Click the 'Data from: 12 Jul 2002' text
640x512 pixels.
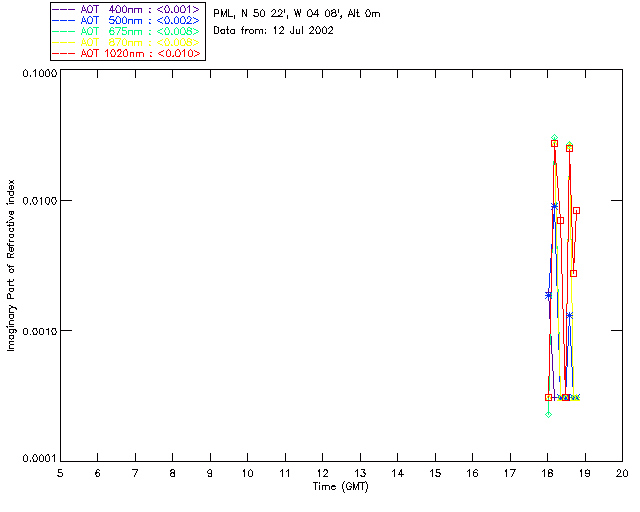point(273,31)
